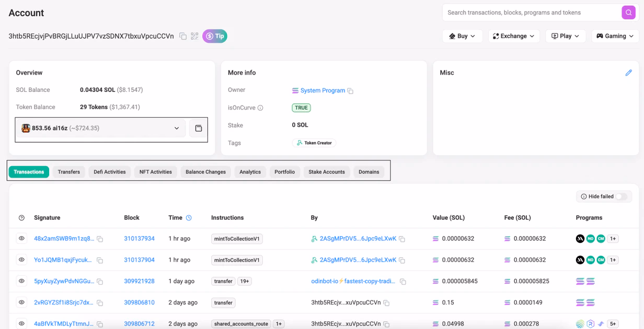Open the Balance Changes tab
The height and width of the screenshot is (329, 644).
point(205,172)
